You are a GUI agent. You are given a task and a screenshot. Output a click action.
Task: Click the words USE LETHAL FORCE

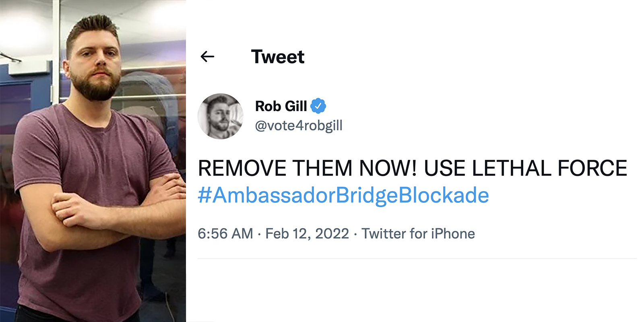point(525,168)
